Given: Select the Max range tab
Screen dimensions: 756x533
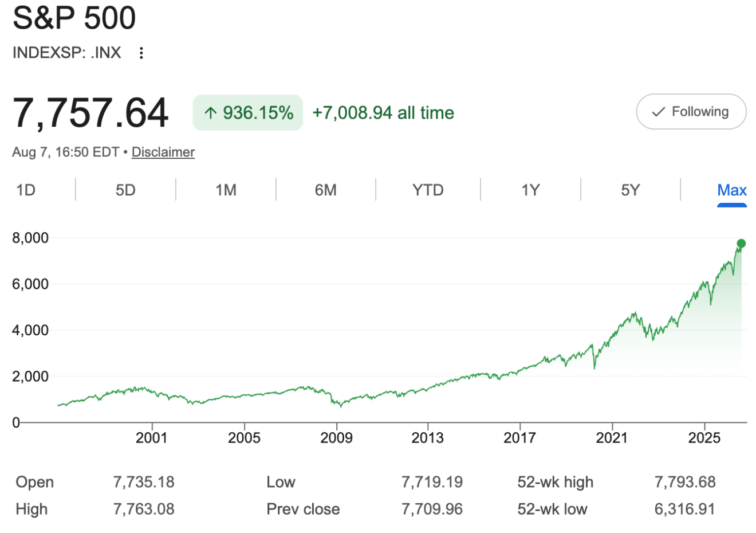Looking at the screenshot, I should tap(732, 190).
